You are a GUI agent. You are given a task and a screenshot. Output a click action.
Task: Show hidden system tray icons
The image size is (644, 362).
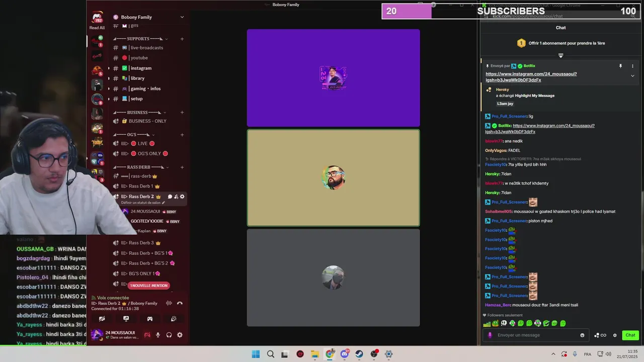point(553,354)
